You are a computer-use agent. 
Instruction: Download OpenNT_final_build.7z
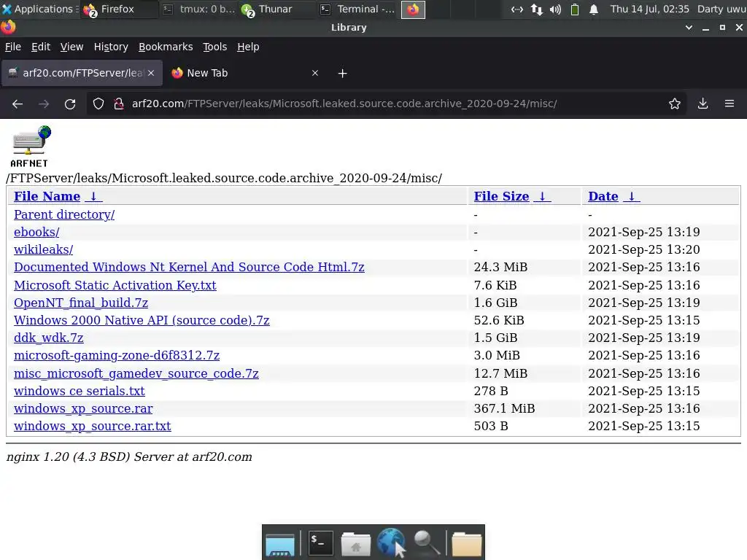(81, 303)
